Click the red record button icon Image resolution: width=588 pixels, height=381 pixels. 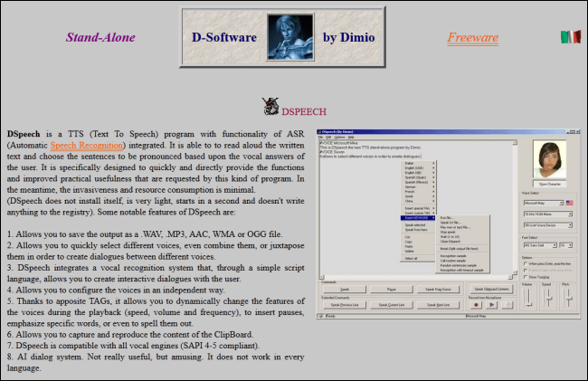476,305
